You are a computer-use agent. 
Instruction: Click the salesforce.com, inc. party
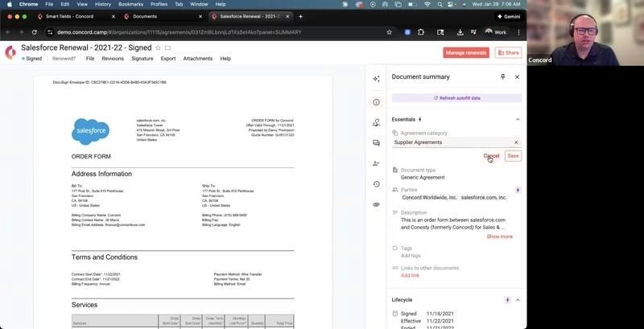coord(484,197)
